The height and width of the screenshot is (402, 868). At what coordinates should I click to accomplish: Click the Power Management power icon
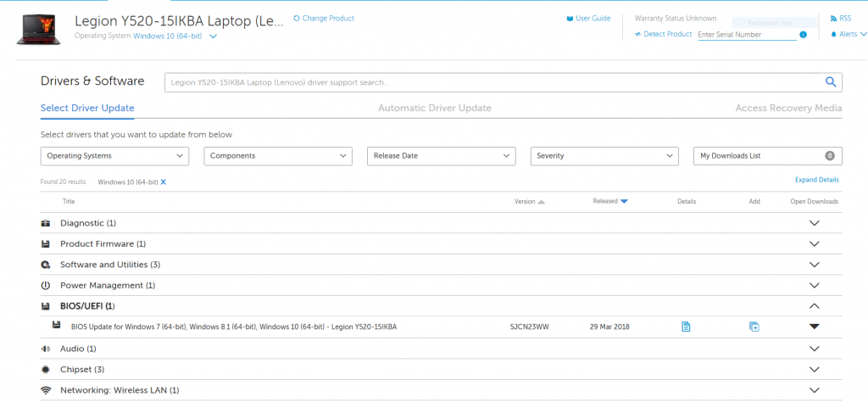coord(46,286)
